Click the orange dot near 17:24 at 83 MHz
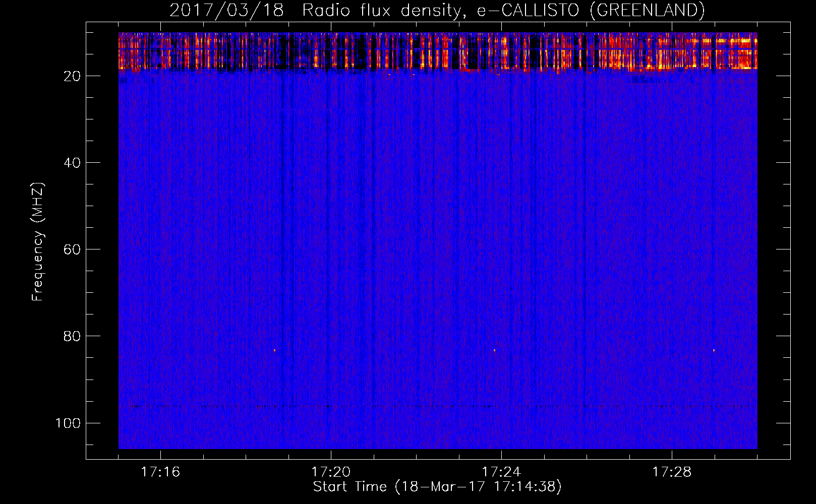 (x=494, y=350)
